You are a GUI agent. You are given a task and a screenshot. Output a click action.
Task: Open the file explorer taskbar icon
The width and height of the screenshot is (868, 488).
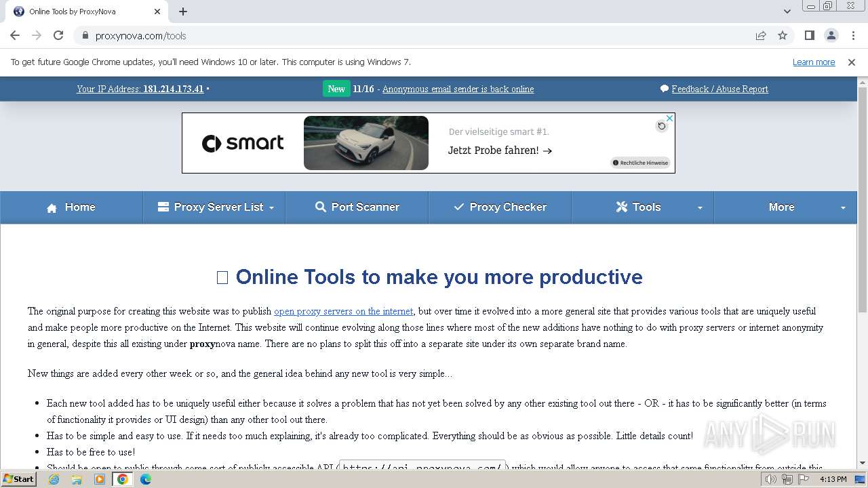77,479
